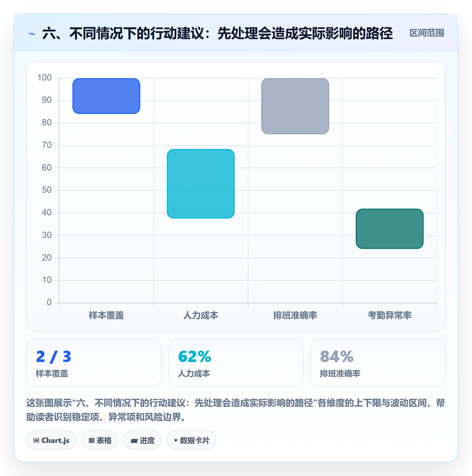Select the Chart.js tag chip

point(51,440)
